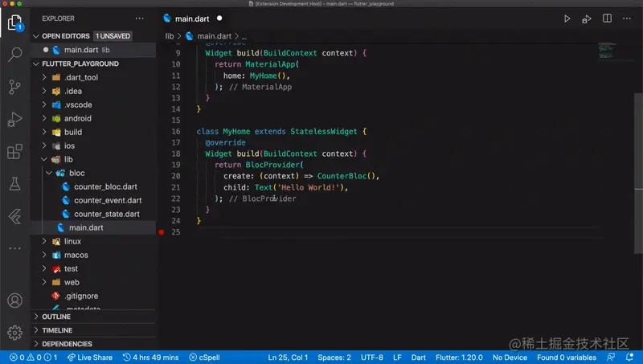This screenshot has width=643, height=364.
Task: Expand the linux folder
Action: coord(93,241)
